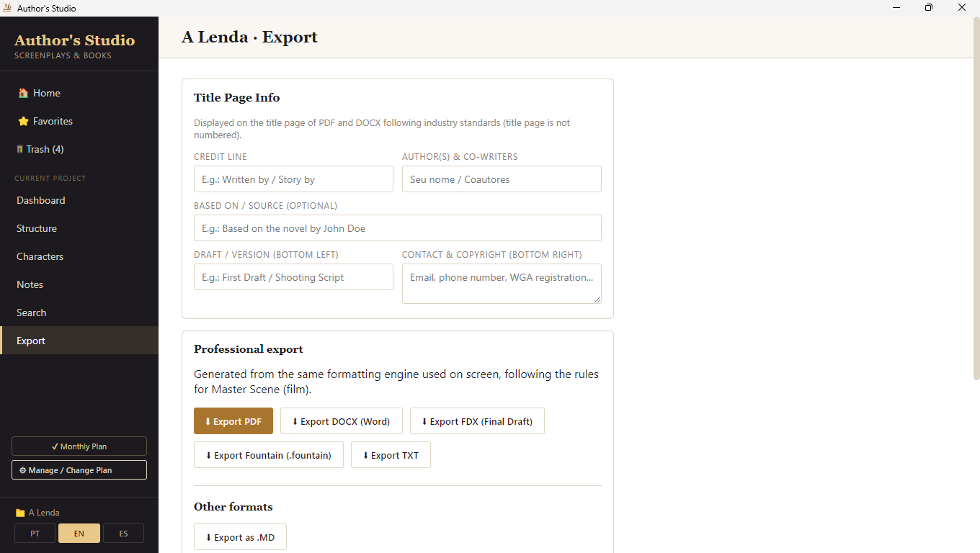Screen dimensions: 980x553
Task: Click the Contact & Copyright text area
Action: (502, 284)
